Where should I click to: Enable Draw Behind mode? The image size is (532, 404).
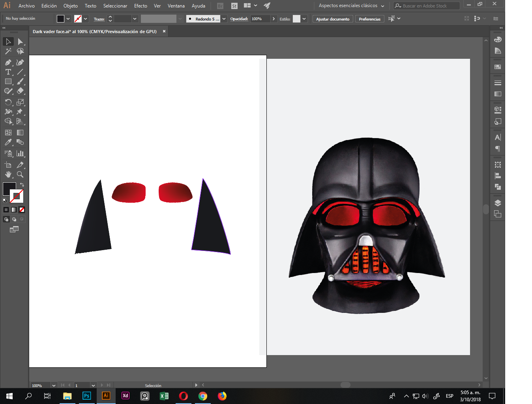pos(14,219)
